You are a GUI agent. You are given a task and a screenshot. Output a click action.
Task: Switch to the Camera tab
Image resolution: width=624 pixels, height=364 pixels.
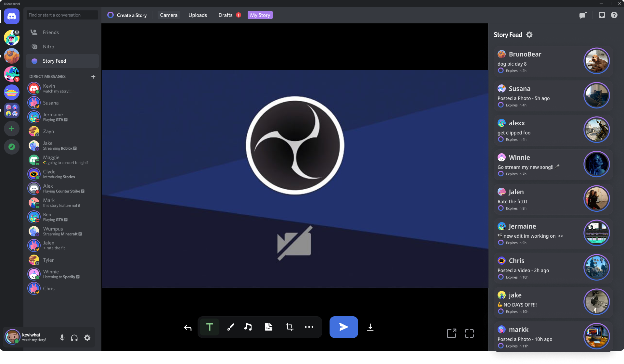click(169, 15)
